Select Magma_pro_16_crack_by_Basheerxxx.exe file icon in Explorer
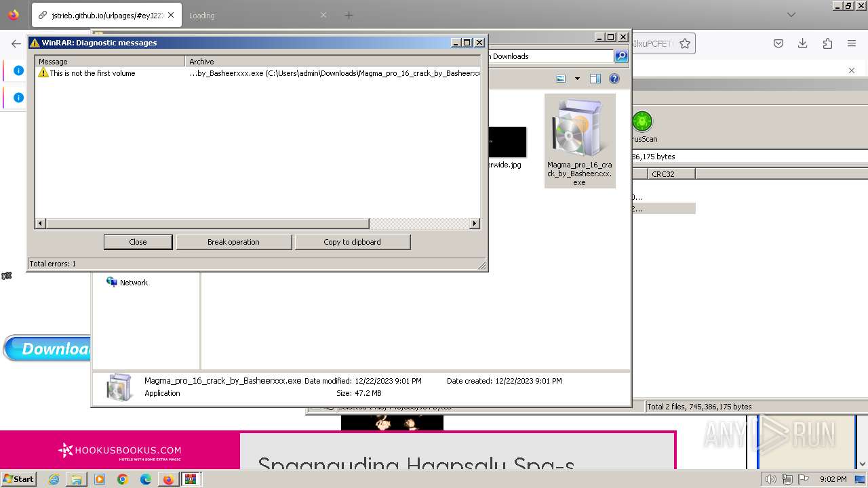Viewport: 868px width, 488px height. pyautogui.click(x=580, y=140)
